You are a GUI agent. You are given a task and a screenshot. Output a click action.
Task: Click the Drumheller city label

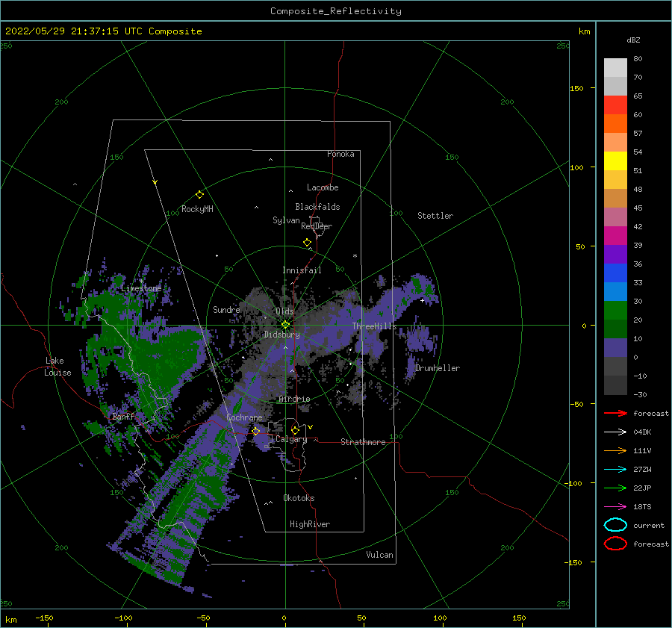coord(437,368)
